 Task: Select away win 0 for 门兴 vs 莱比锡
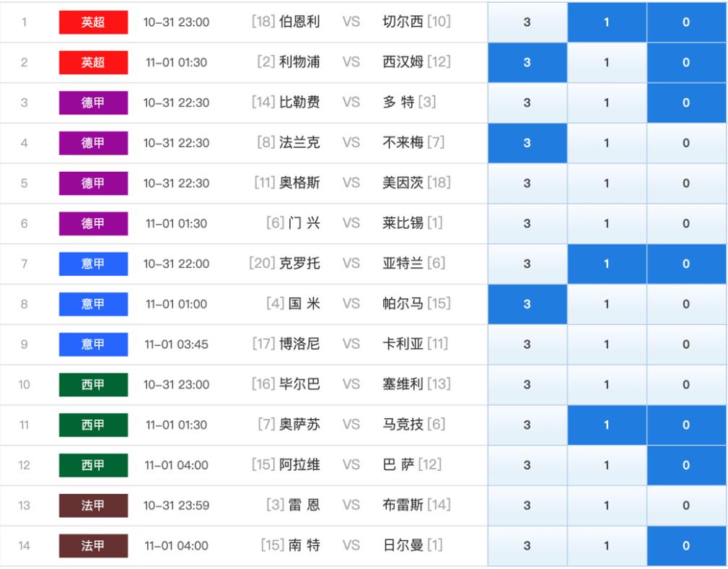pos(686,223)
